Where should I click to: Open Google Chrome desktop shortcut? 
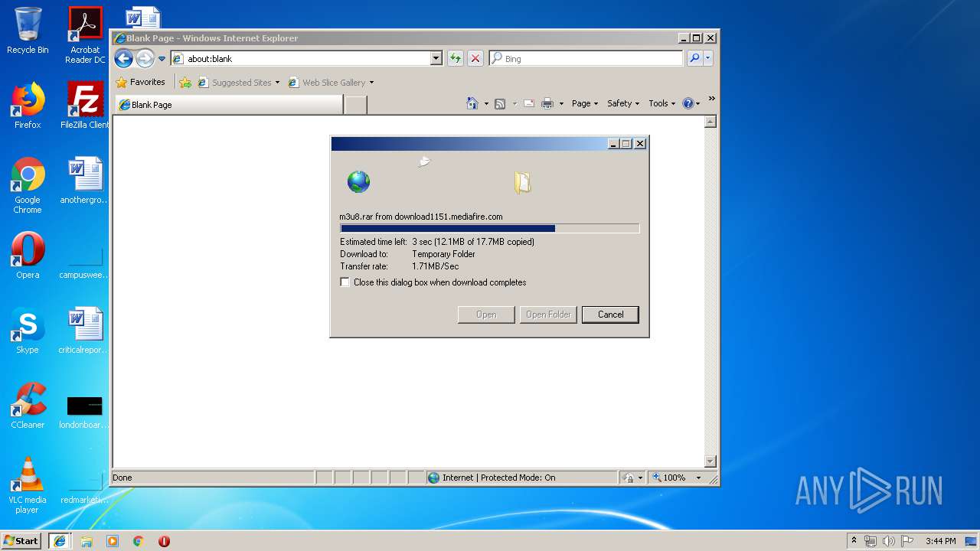point(28,186)
